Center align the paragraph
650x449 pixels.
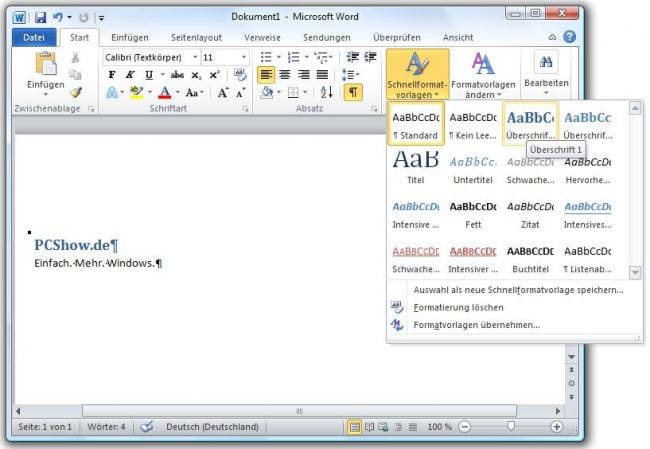(x=285, y=75)
